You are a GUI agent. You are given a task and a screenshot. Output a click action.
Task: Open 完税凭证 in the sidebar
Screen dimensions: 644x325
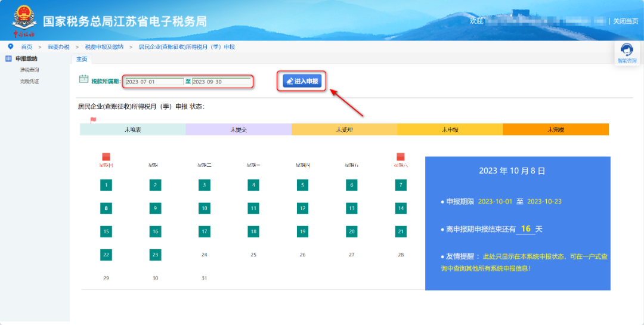coord(30,81)
